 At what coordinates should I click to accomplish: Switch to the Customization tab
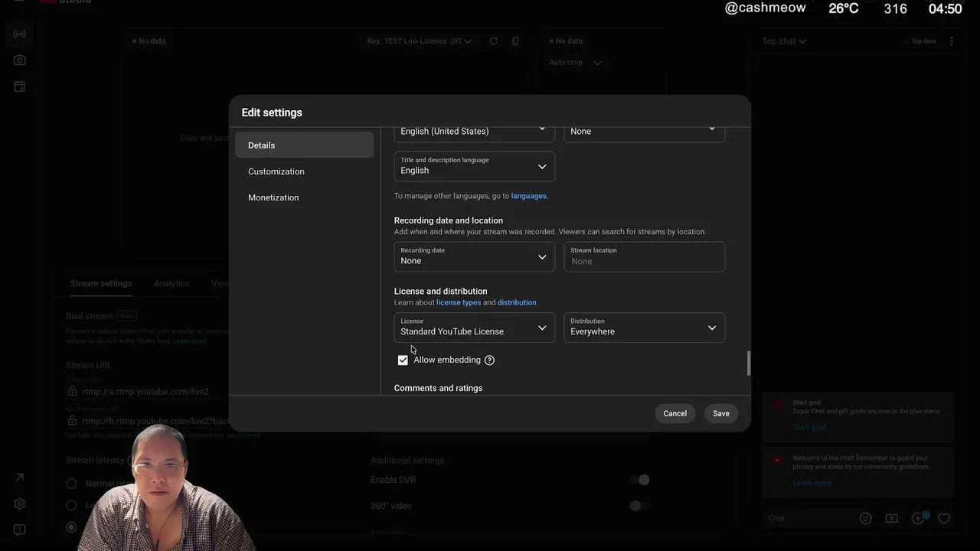click(x=305, y=171)
